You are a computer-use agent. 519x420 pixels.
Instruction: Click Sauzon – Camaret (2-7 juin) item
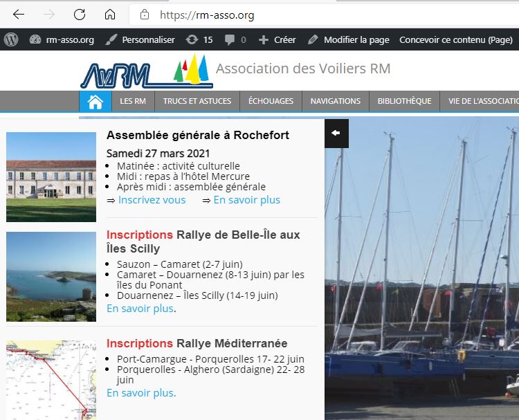pos(180,264)
